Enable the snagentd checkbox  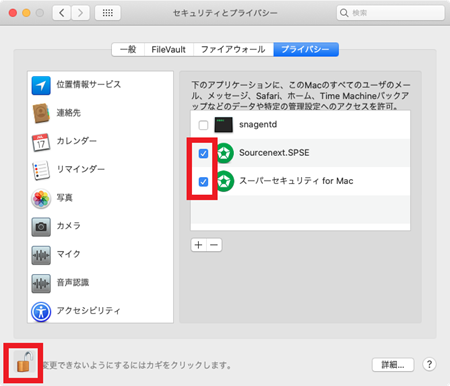203,125
